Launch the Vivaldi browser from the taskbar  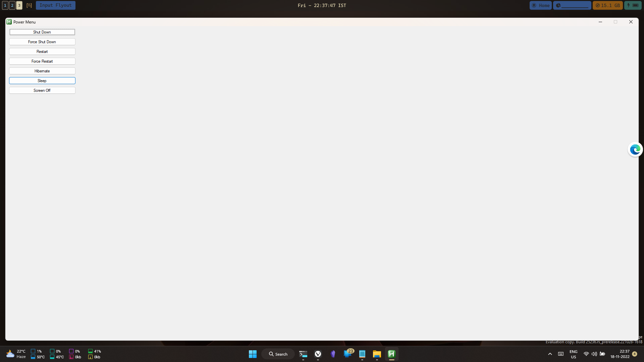pyautogui.click(x=318, y=354)
